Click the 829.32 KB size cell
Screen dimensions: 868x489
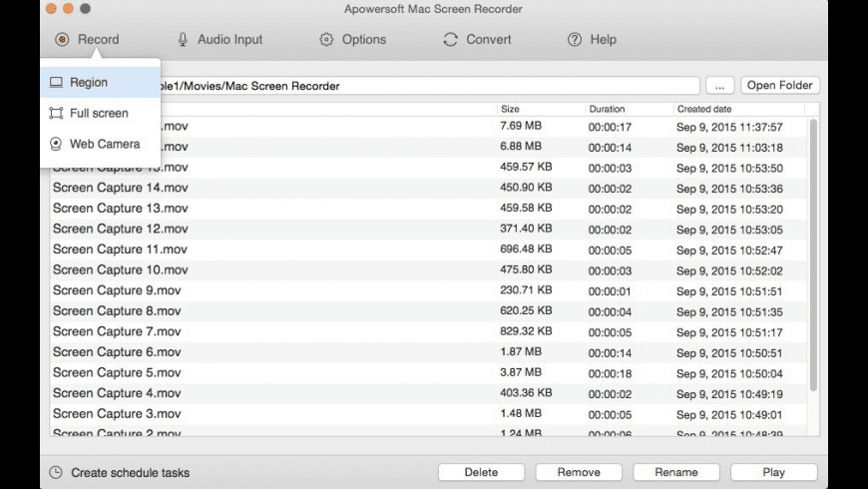click(526, 331)
